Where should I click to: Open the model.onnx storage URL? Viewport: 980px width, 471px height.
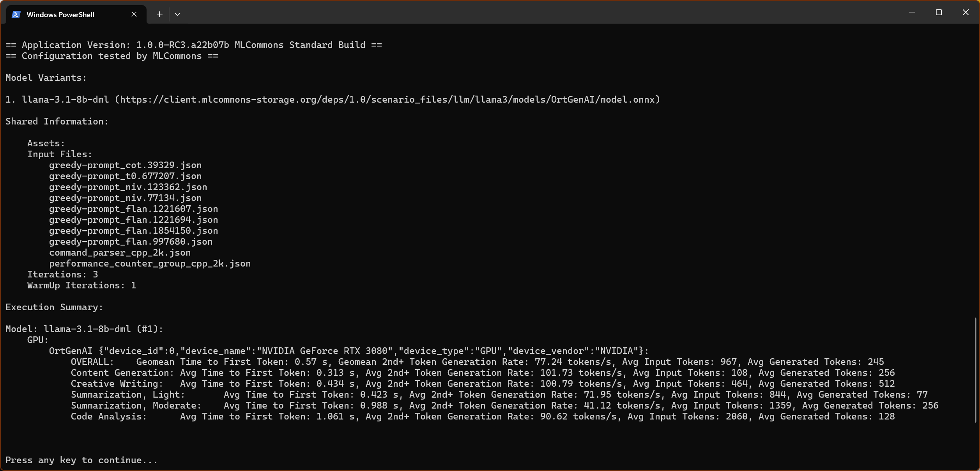pos(387,100)
